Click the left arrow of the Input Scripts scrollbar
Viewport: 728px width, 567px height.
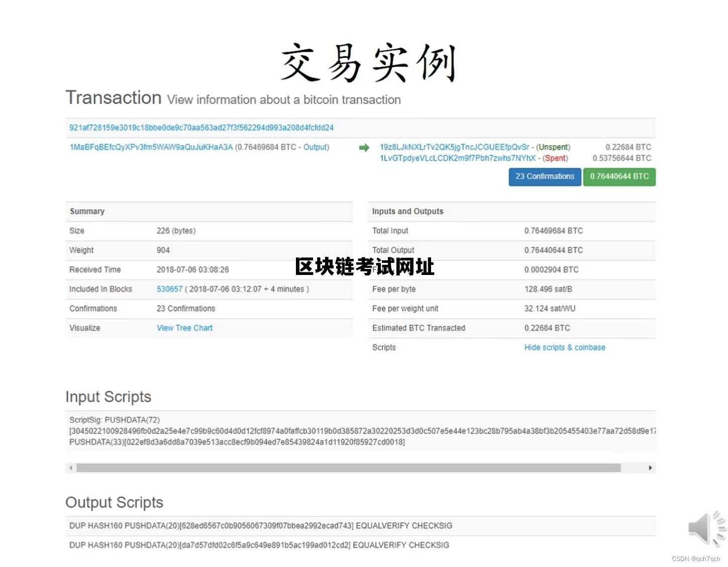pos(70,467)
